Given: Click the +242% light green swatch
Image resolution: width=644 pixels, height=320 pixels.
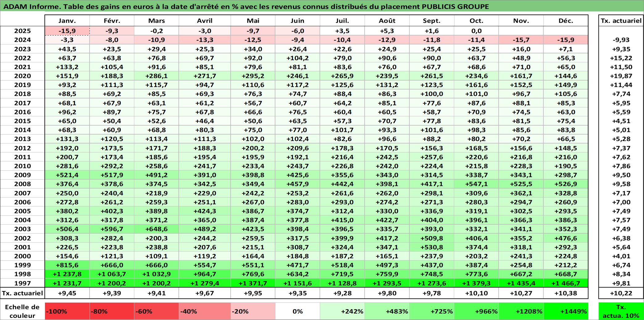Looking at the screenshot, I should pos(342,311).
